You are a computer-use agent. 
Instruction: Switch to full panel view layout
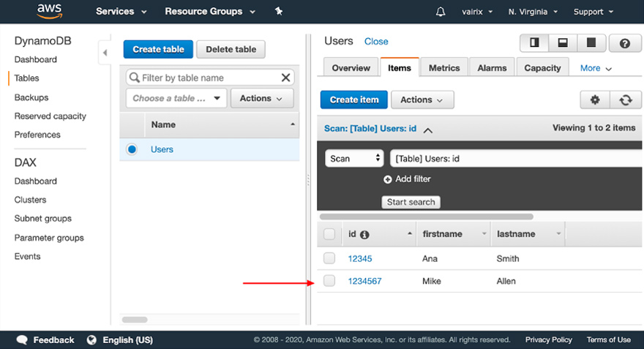click(591, 42)
